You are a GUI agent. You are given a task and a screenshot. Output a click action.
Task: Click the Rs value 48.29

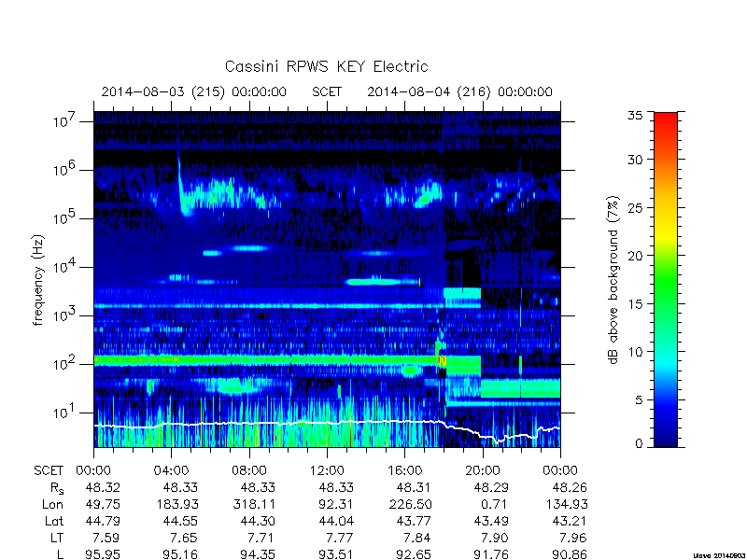[x=491, y=487]
